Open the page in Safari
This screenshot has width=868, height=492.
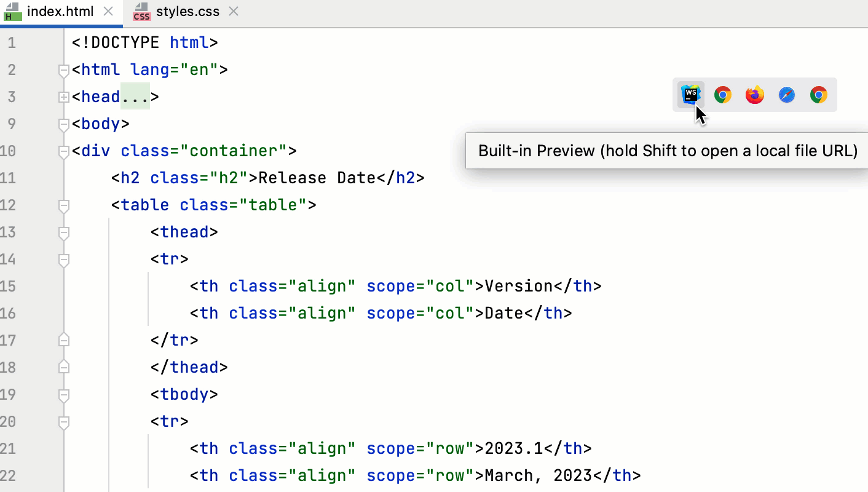click(x=787, y=95)
